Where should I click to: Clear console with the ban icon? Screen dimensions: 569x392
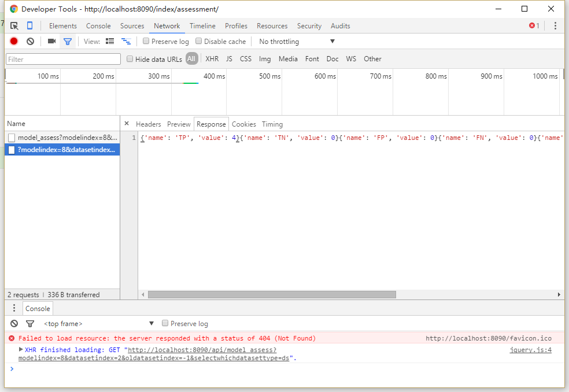[14, 323]
